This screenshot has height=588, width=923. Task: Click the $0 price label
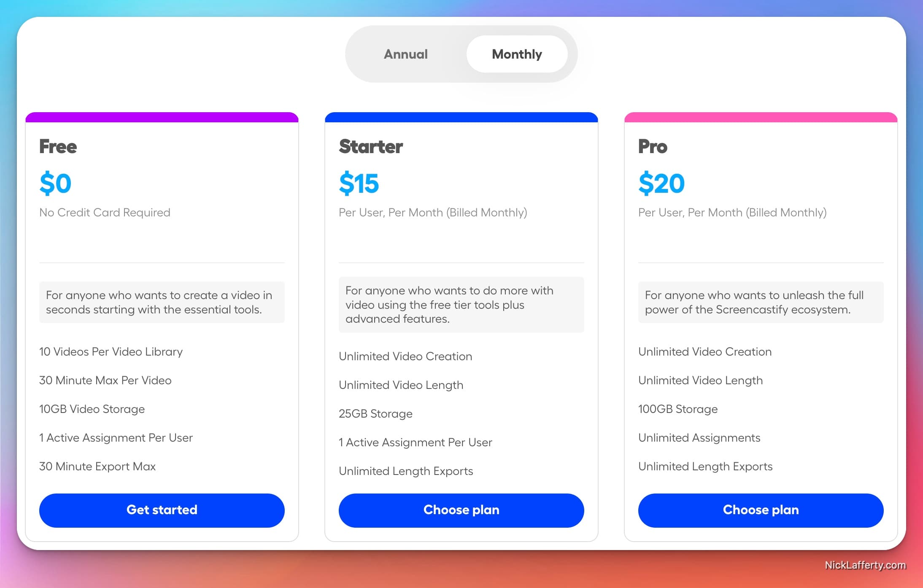point(55,183)
